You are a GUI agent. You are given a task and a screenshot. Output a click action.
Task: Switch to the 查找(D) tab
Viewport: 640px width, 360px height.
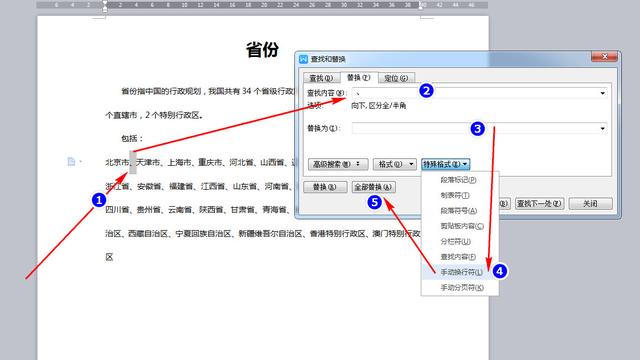coord(321,78)
